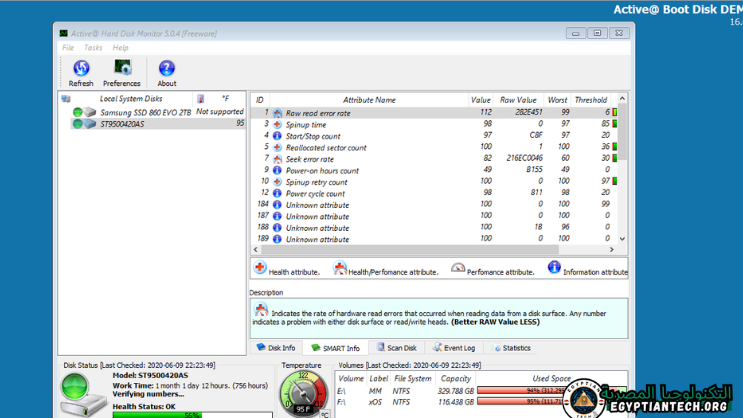Open the File menu
Image resolution: width=743 pixels, height=418 pixels.
pyautogui.click(x=68, y=47)
